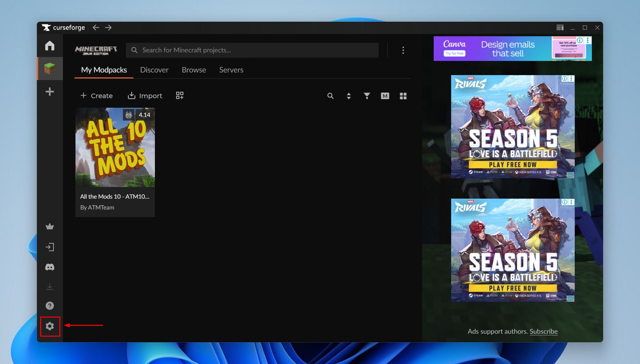Switch to the My Modpacks tab

coord(104,70)
